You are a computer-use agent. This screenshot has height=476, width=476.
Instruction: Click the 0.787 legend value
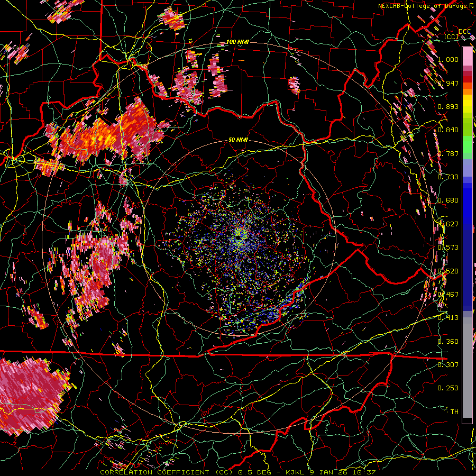point(448,153)
